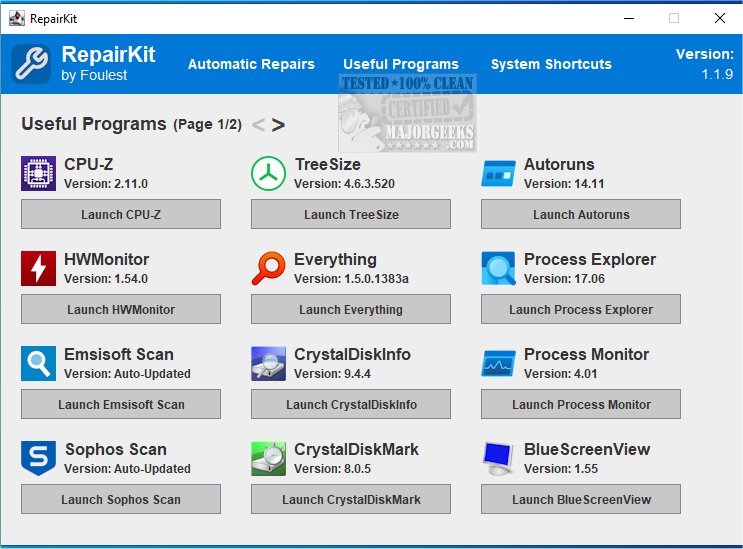Close the RepairKit window
743x549 pixels.
coord(720,18)
